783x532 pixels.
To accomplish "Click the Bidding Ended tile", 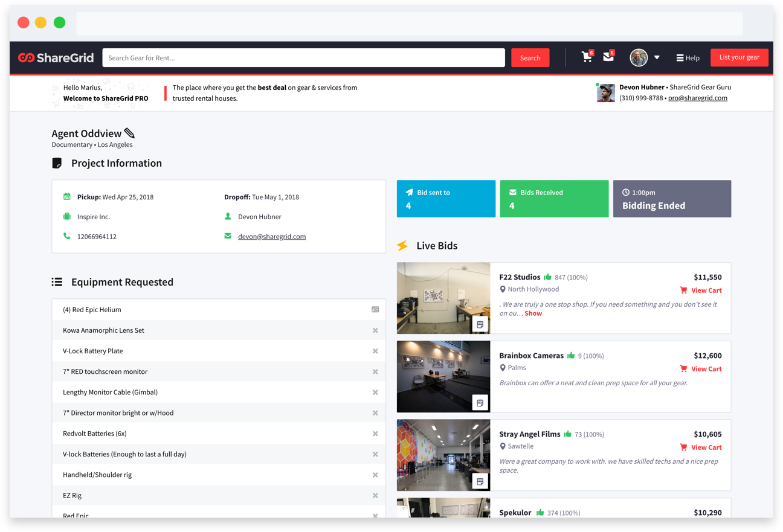I will coord(672,199).
